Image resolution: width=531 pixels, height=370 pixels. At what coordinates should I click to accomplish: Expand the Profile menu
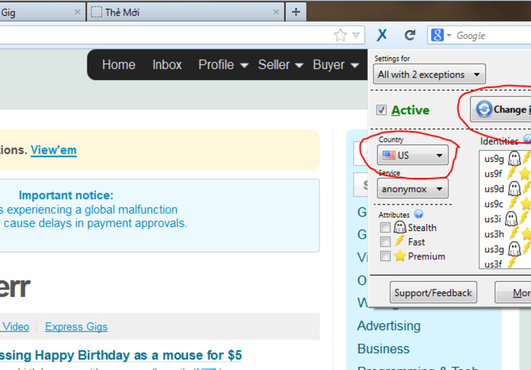[x=223, y=64]
